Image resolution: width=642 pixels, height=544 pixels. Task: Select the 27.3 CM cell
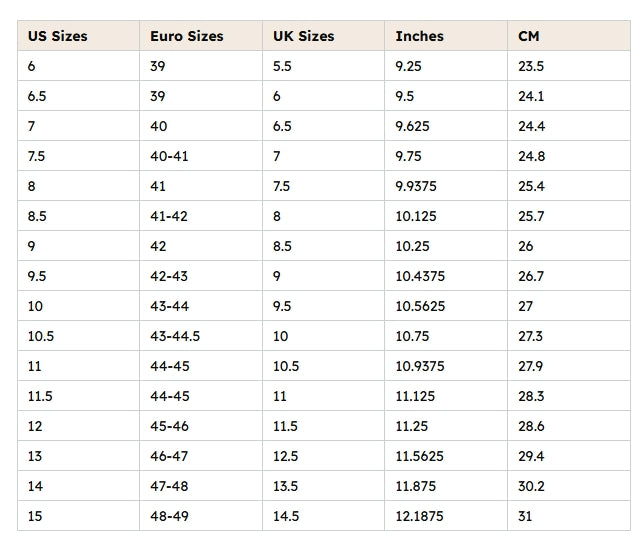569,336
